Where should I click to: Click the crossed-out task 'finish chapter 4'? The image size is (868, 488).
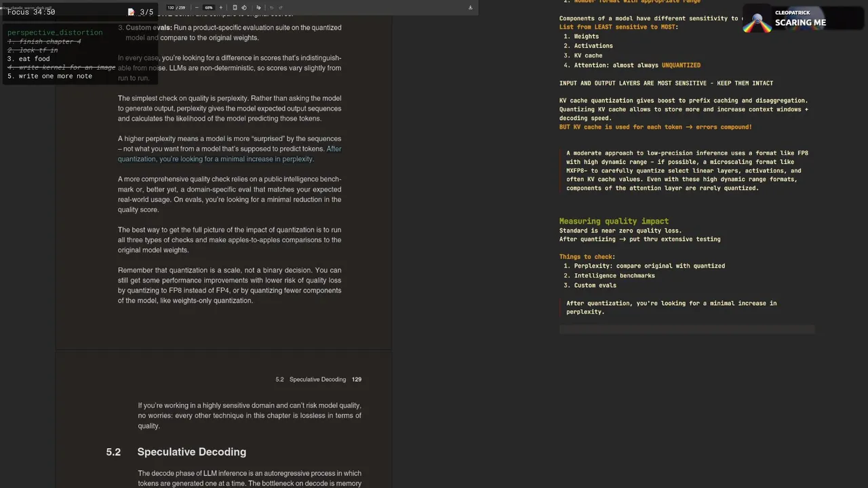pyautogui.click(x=44, y=41)
